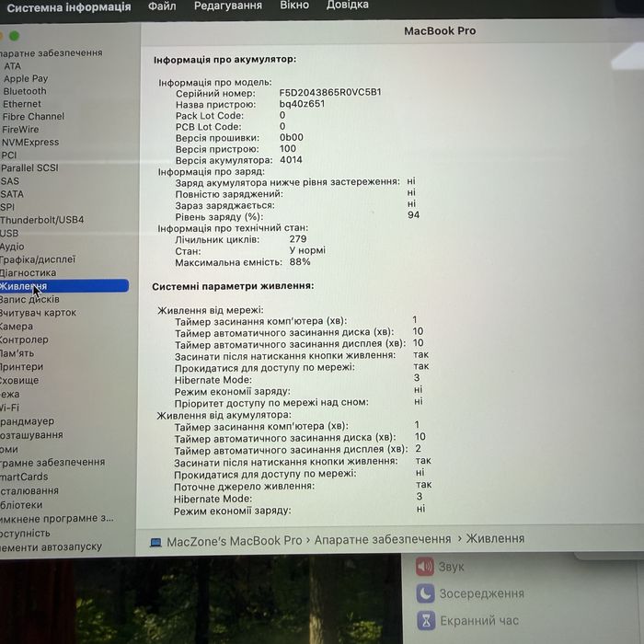Select SPI in the sidebar
Viewport: 644px width, 644px height.
tap(7, 207)
